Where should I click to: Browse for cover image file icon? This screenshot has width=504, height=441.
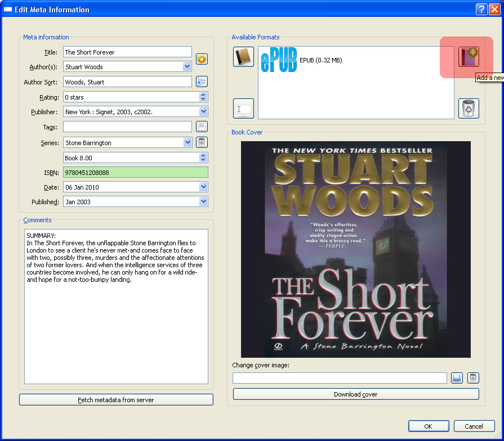457,378
